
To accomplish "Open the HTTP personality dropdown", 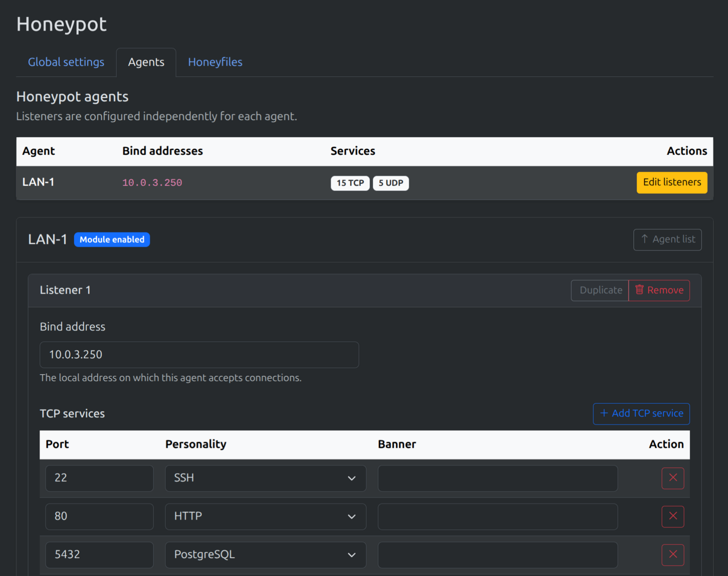I will (265, 516).
